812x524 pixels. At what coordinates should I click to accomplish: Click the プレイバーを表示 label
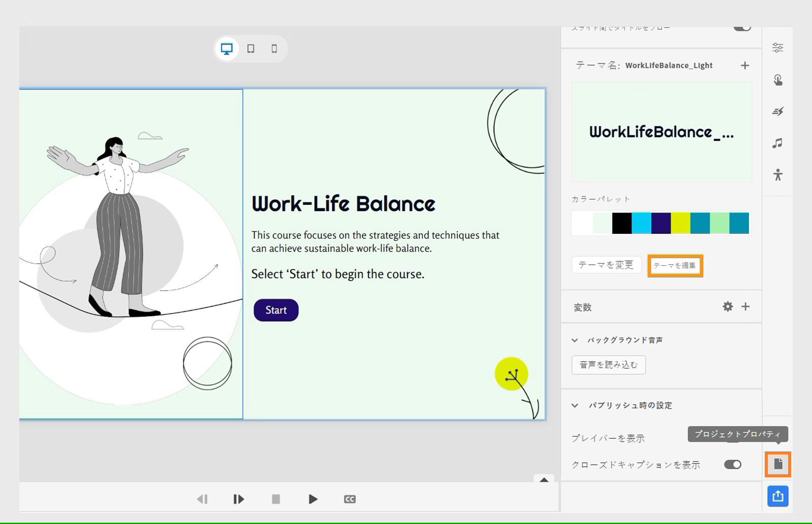click(x=608, y=438)
